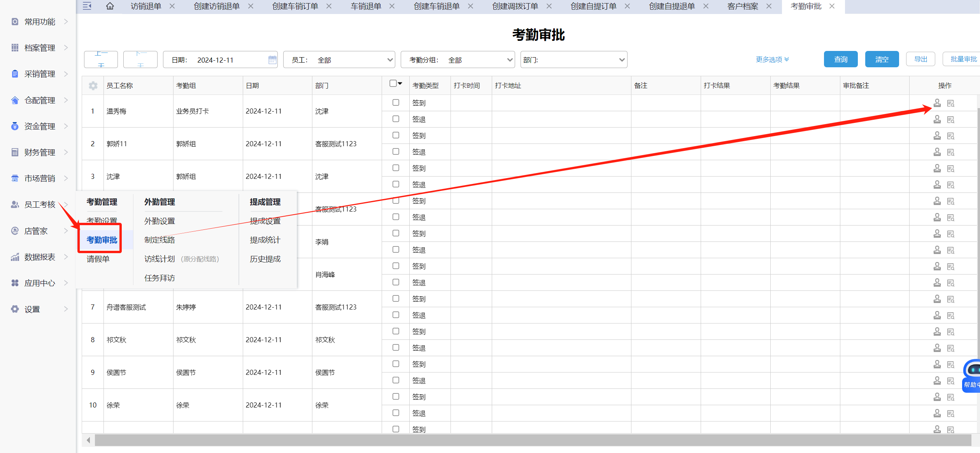Screen dimensions: 980x453
Task: Tick the 签退 checkbox for 郭娇11
Action: click(396, 152)
